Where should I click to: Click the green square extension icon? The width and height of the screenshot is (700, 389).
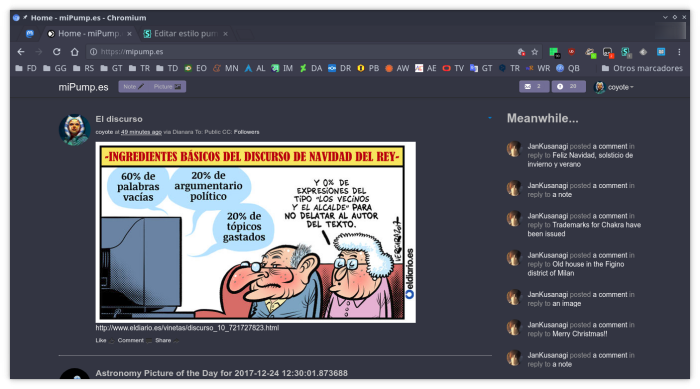554,53
